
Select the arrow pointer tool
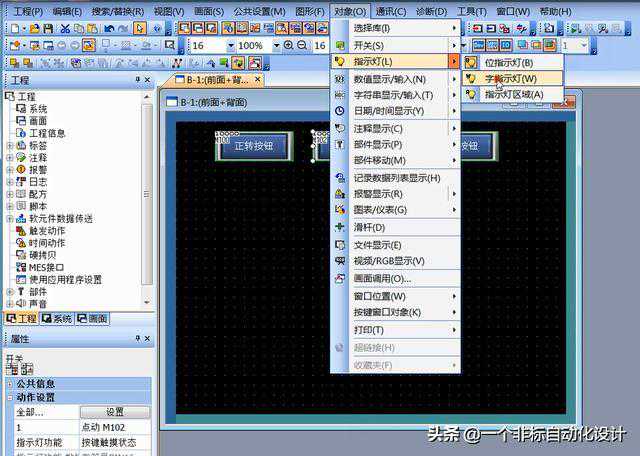click(140, 28)
